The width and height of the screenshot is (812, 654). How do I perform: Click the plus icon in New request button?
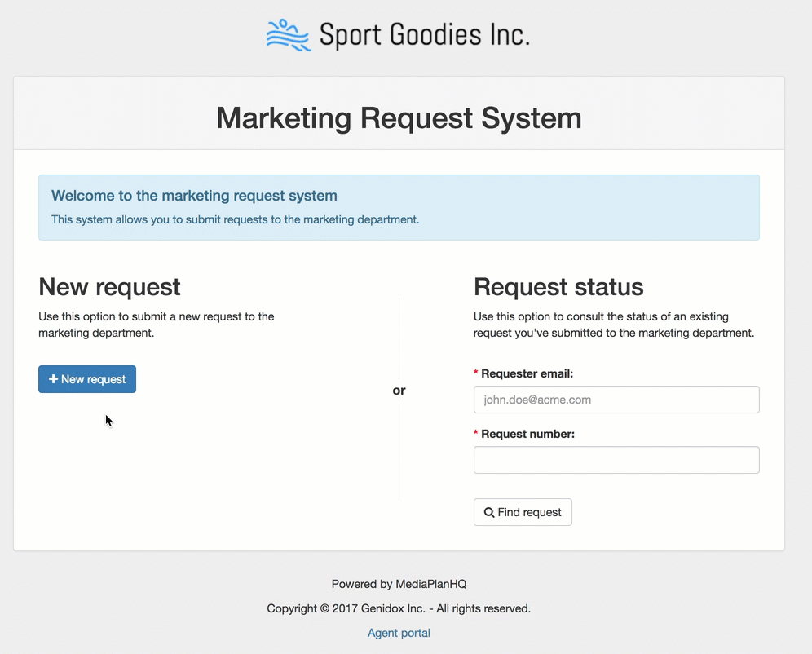pos(53,379)
